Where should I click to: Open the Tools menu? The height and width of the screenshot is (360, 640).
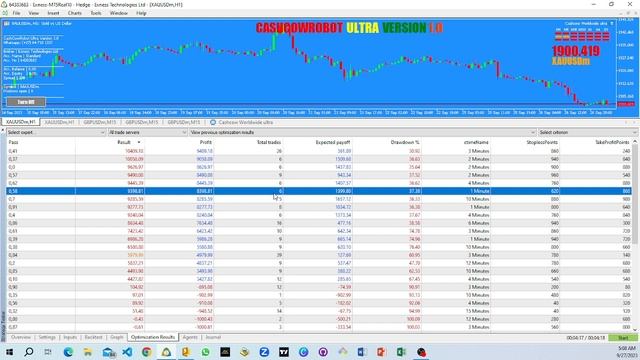click(96, 13)
